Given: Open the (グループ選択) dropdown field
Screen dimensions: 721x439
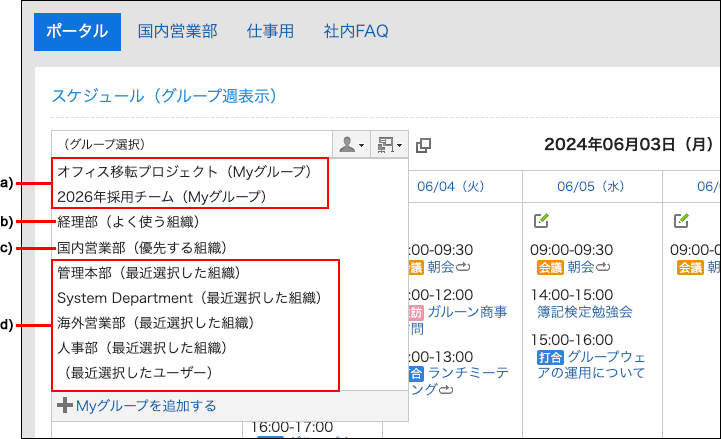Looking at the screenshot, I should coord(192,145).
